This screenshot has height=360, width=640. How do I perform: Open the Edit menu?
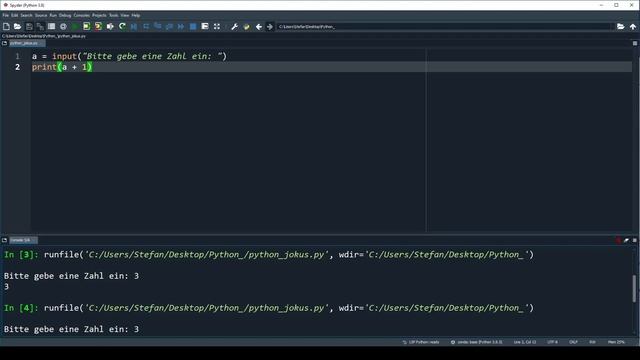coord(15,15)
